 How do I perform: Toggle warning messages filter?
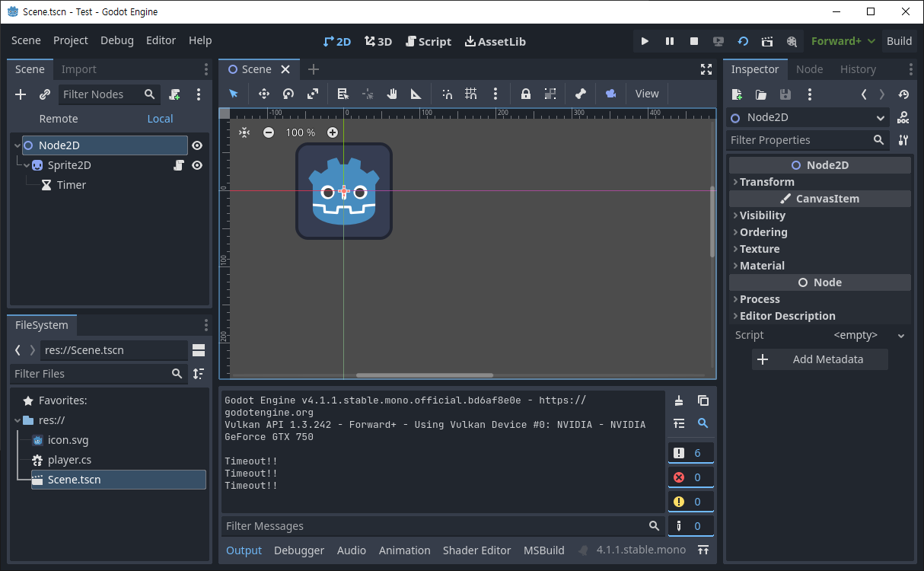click(691, 502)
